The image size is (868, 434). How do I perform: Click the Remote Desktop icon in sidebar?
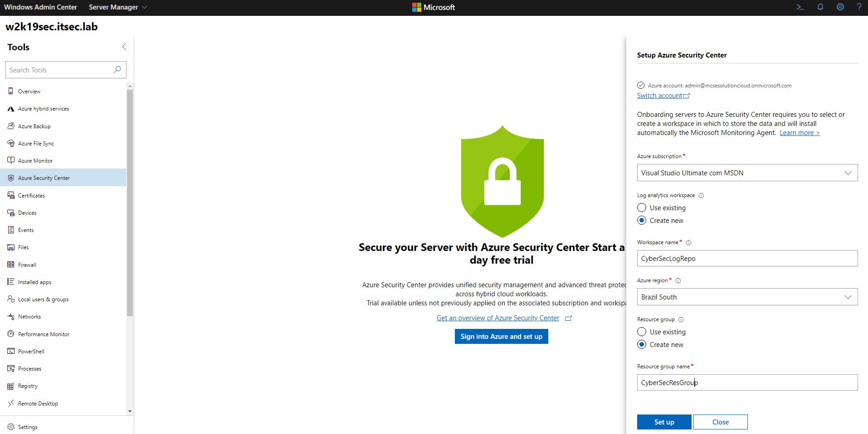pos(11,403)
